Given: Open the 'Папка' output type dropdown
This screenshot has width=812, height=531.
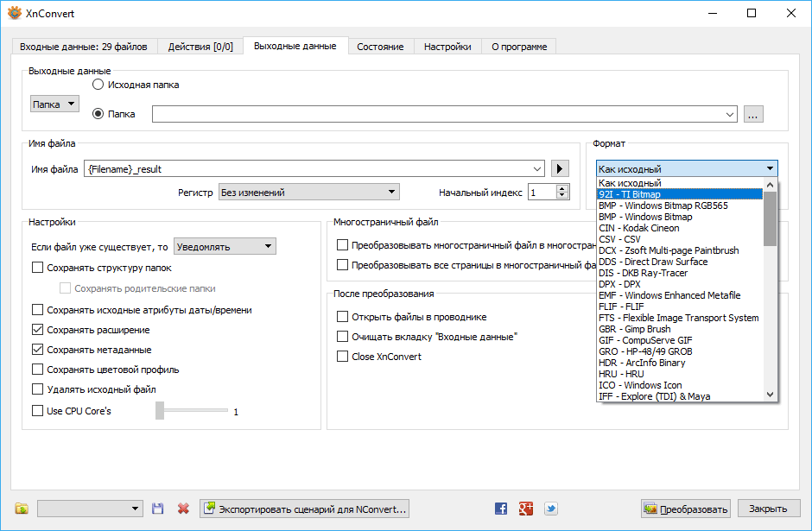Looking at the screenshot, I should point(54,104).
